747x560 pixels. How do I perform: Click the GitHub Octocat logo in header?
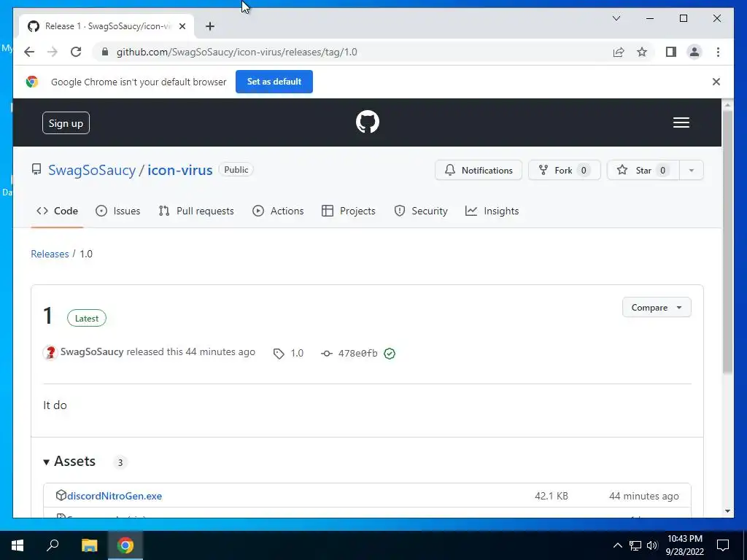click(x=368, y=122)
